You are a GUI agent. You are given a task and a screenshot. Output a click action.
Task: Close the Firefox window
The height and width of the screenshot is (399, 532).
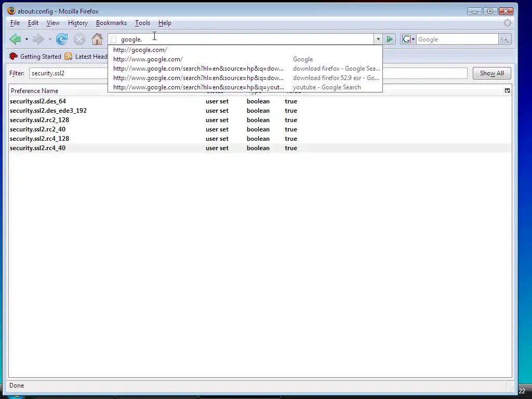pos(506,11)
